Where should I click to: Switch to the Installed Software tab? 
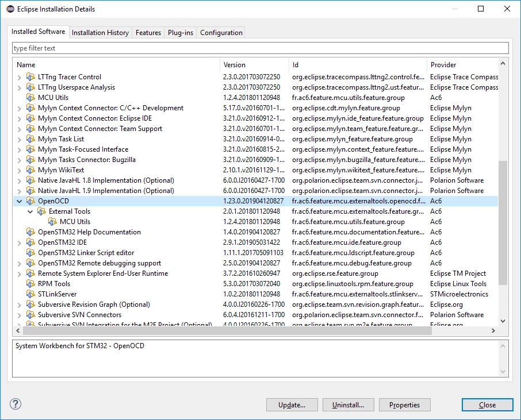(x=38, y=32)
